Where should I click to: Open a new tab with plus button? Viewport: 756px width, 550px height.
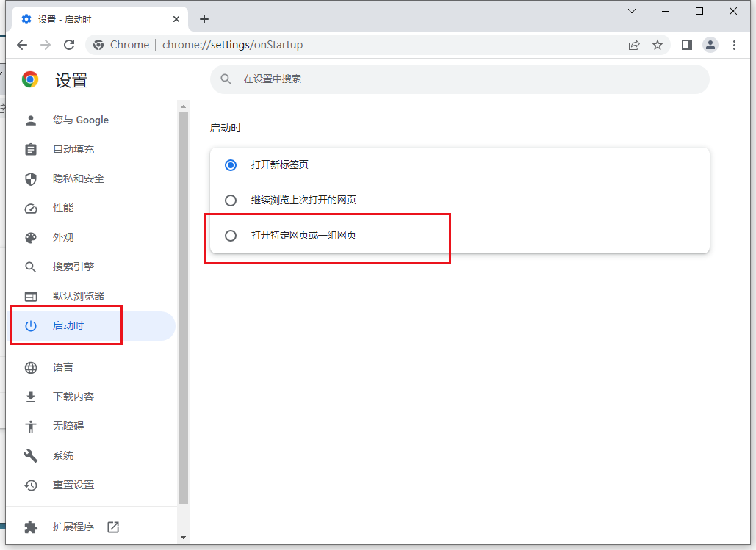click(x=204, y=19)
